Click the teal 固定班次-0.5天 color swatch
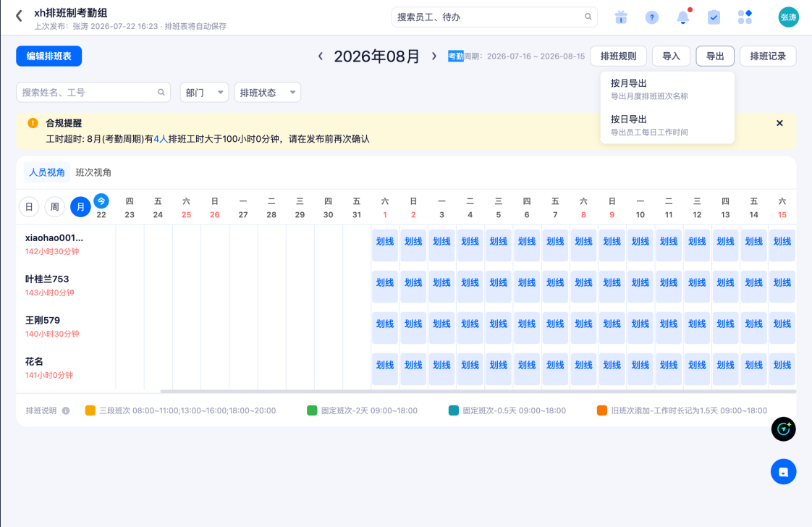 454,410
